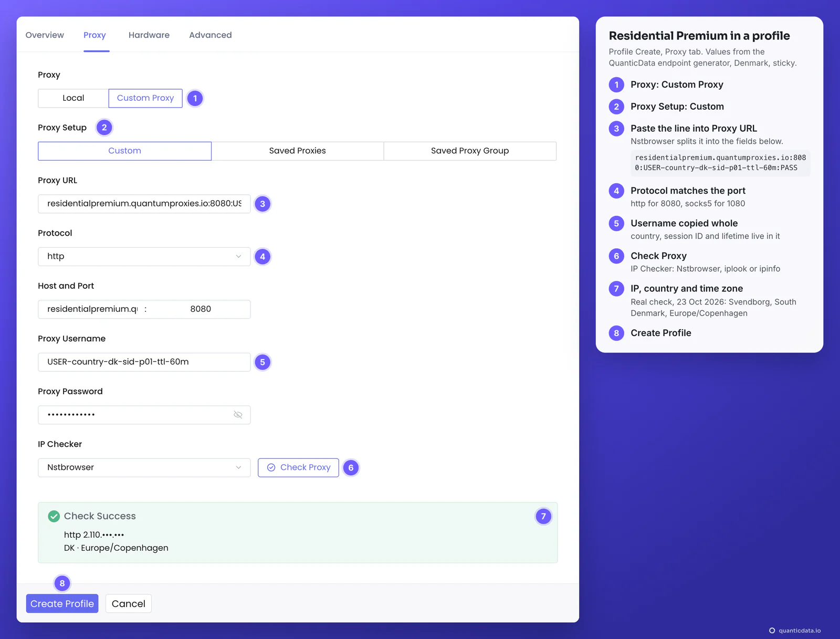Click 'Username copied whole' sidebar text
The image size is (840, 639).
pos(684,223)
